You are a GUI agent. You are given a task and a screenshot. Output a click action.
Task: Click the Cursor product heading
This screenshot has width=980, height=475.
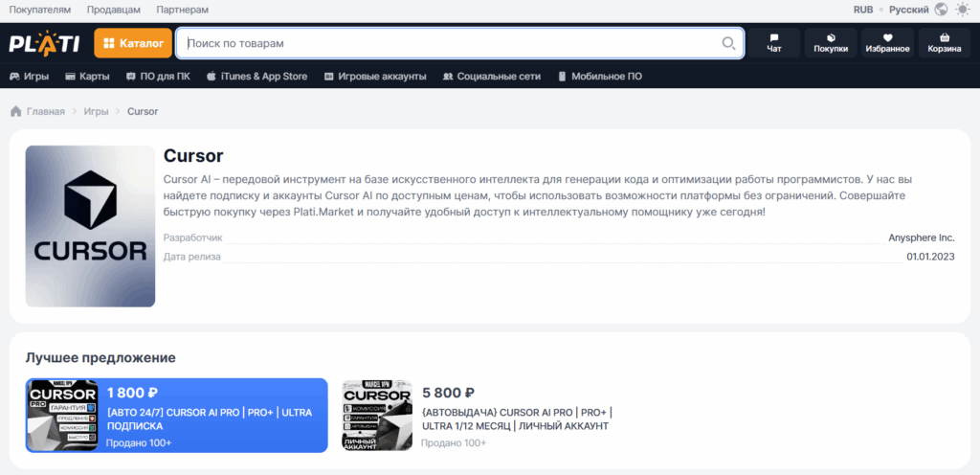(193, 156)
